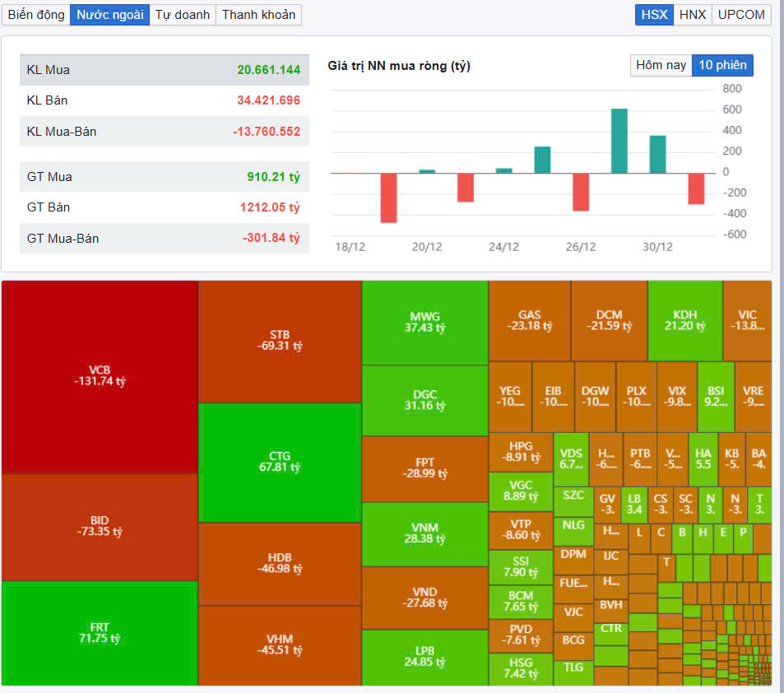
Task: Select the HSX exchange tab
Action: click(x=654, y=15)
